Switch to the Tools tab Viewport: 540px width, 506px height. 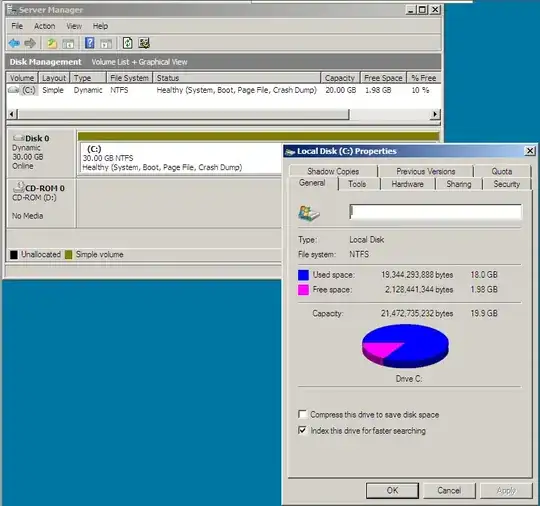coord(357,184)
